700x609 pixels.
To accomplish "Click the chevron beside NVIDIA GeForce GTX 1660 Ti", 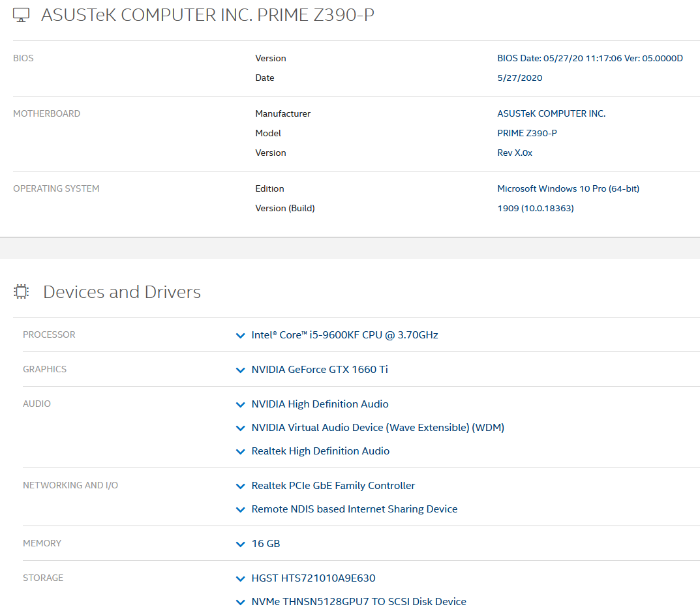I will coord(240,370).
